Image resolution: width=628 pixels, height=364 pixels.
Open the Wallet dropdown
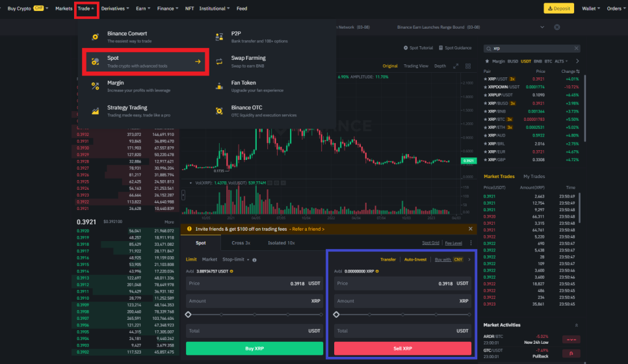(591, 8)
